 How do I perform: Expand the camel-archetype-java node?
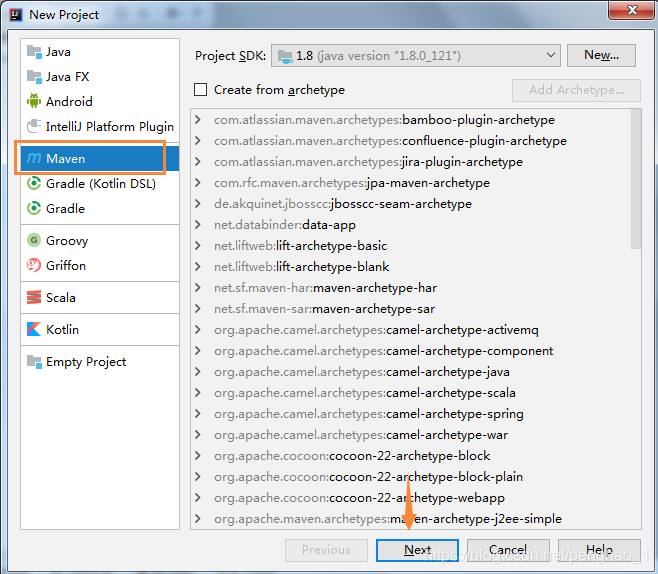tap(198, 371)
